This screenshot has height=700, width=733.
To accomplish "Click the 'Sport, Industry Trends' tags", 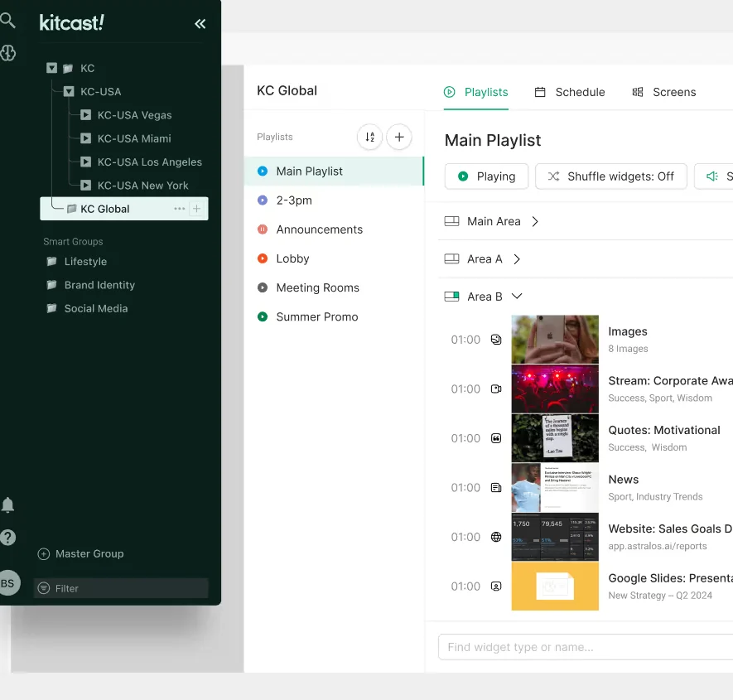I will click(655, 496).
